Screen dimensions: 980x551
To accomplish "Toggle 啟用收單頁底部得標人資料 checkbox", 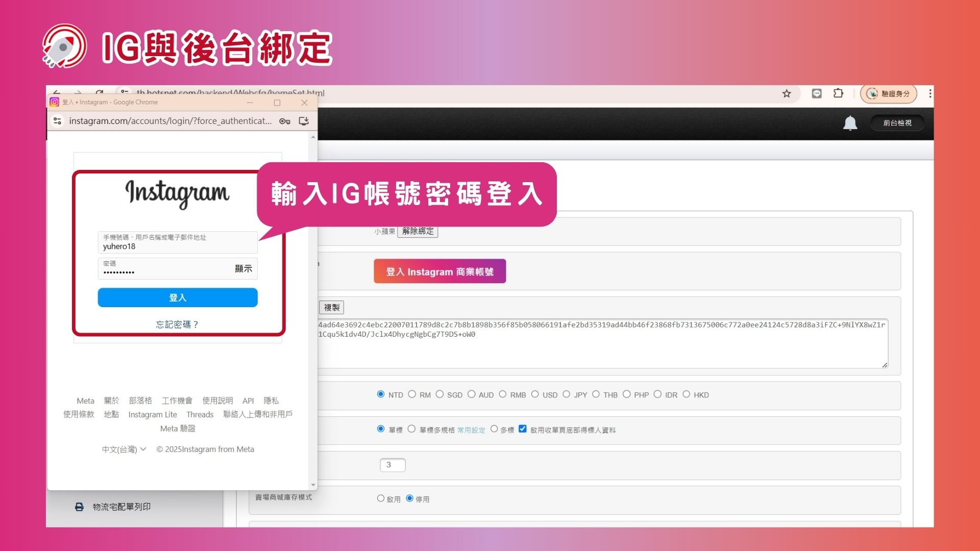I will coord(523,429).
